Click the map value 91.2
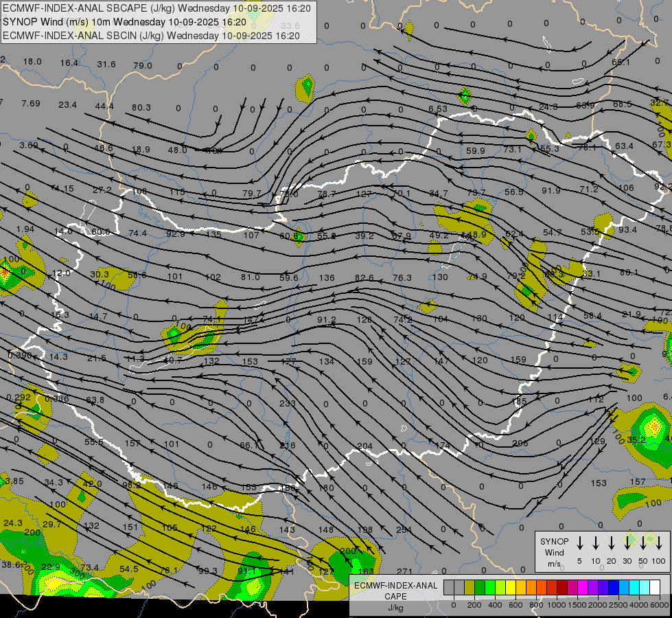Screen dimensions: 672x618 coord(327,319)
